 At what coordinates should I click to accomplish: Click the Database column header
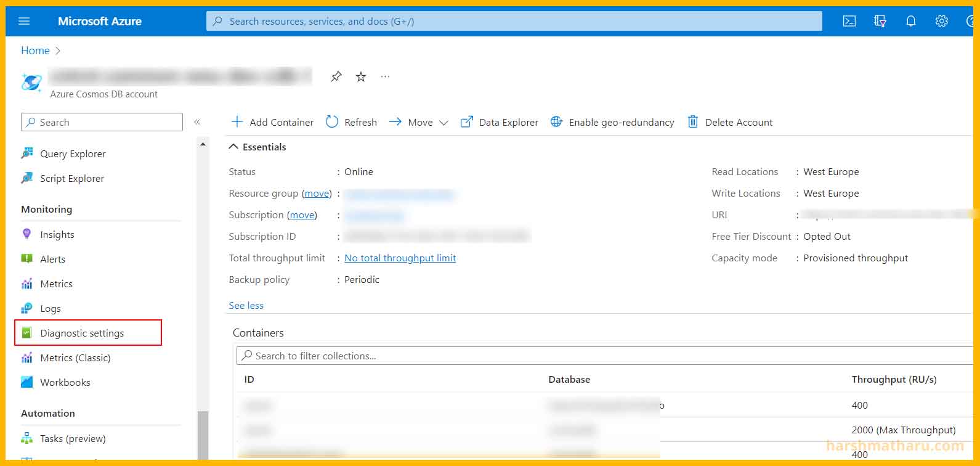(x=569, y=379)
